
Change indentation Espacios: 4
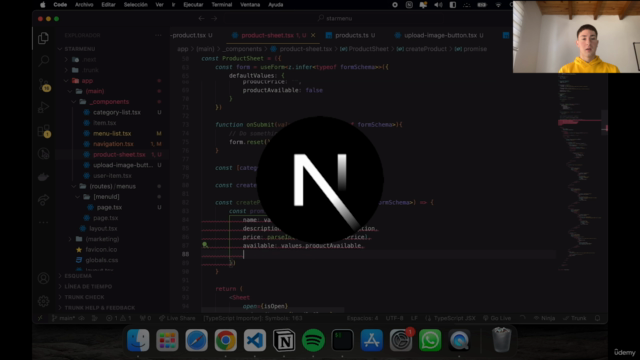362,318
